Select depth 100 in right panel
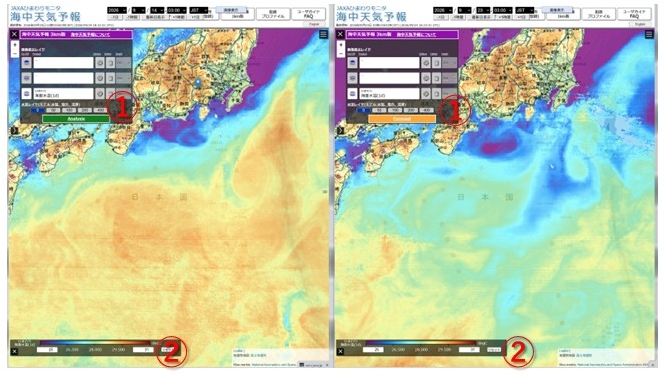 click(395, 110)
